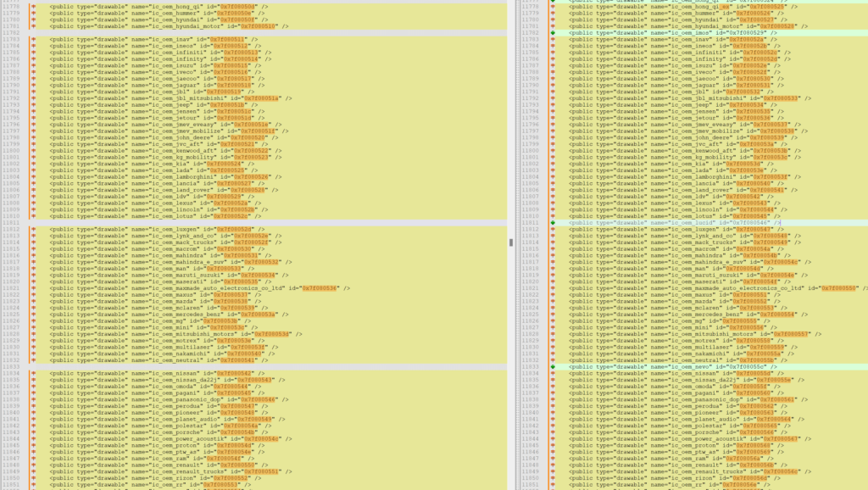Viewport: 868px width, 490px height.
Task: Click line number 11782 in the left pane
Action: click(x=11, y=33)
